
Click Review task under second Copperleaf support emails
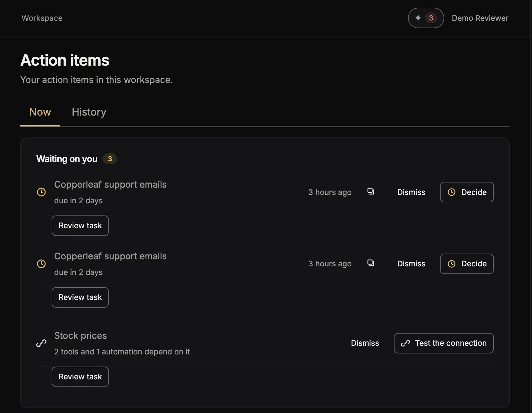click(x=80, y=297)
